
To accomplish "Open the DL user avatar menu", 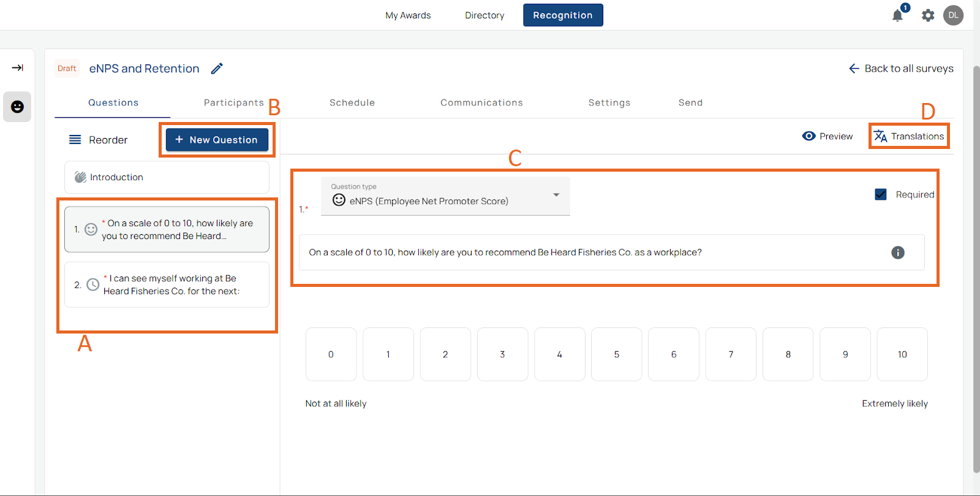I will click(953, 15).
